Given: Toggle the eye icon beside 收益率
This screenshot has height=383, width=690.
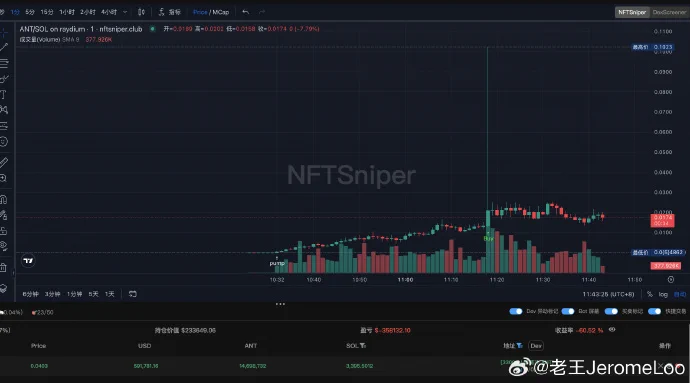Looking at the screenshot, I should [x=612, y=330].
